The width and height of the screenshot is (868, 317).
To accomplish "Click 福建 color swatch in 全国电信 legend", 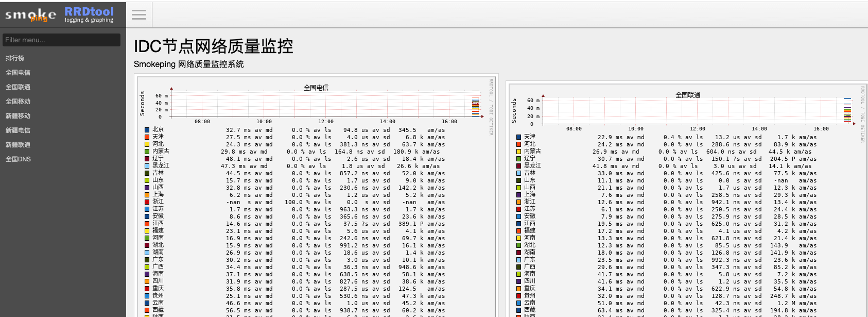I will pyautogui.click(x=147, y=231).
